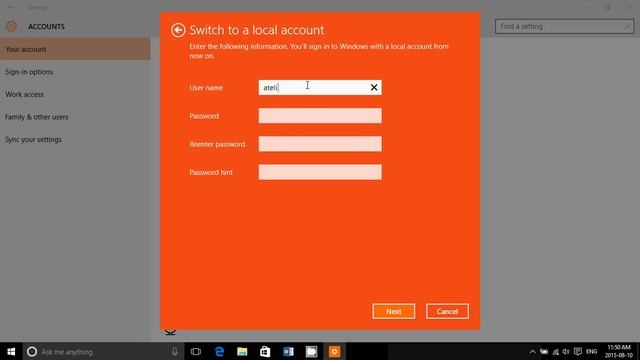Click the User name label

pos(206,88)
